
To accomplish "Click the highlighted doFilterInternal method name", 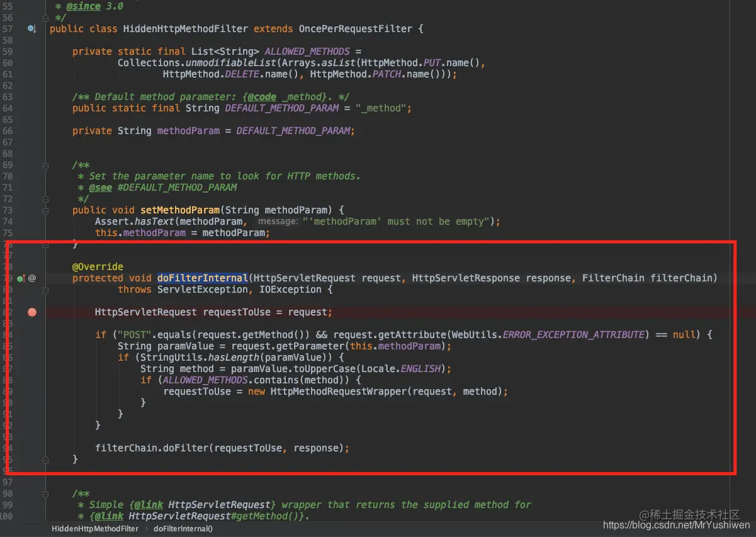I will click(203, 278).
